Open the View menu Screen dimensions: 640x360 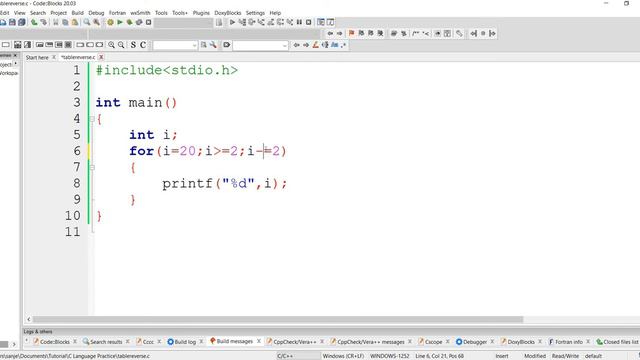pyautogui.click(x=19, y=13)
